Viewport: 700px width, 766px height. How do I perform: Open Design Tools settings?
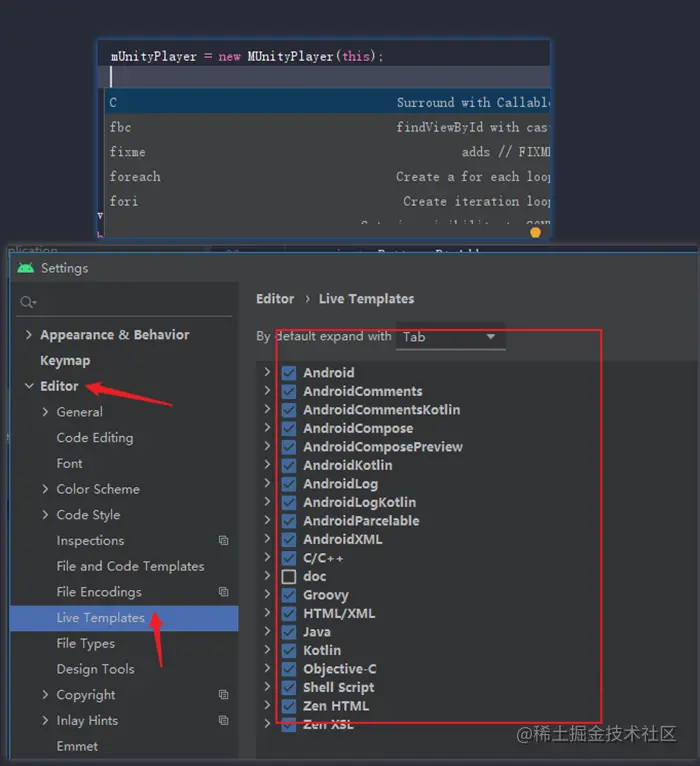tap(95, 669)
